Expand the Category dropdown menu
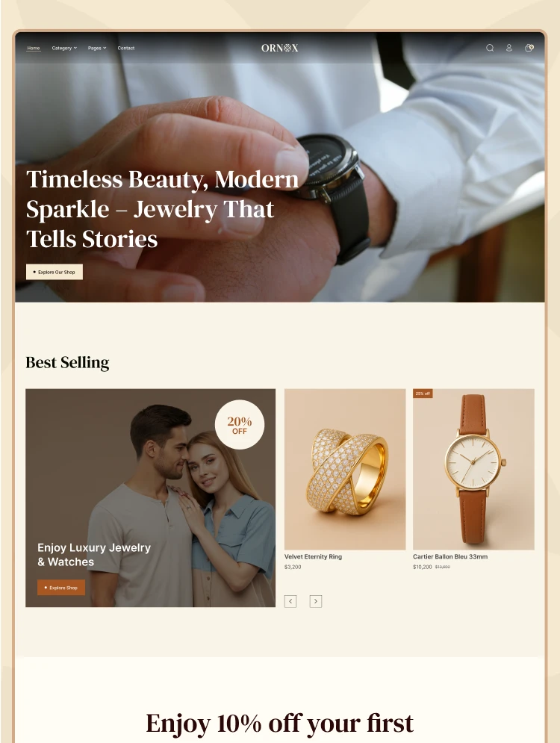The image size is (560, 743). click(64, 48)
